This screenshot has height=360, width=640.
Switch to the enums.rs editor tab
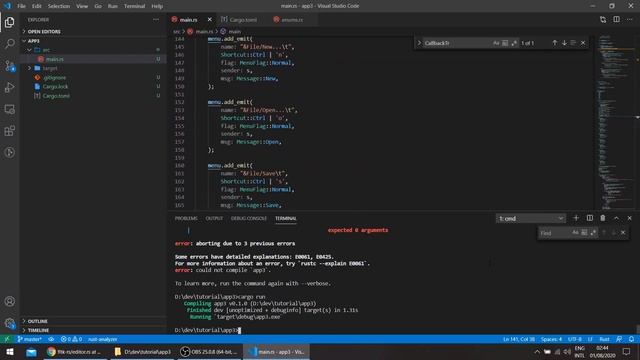[291, 20]
